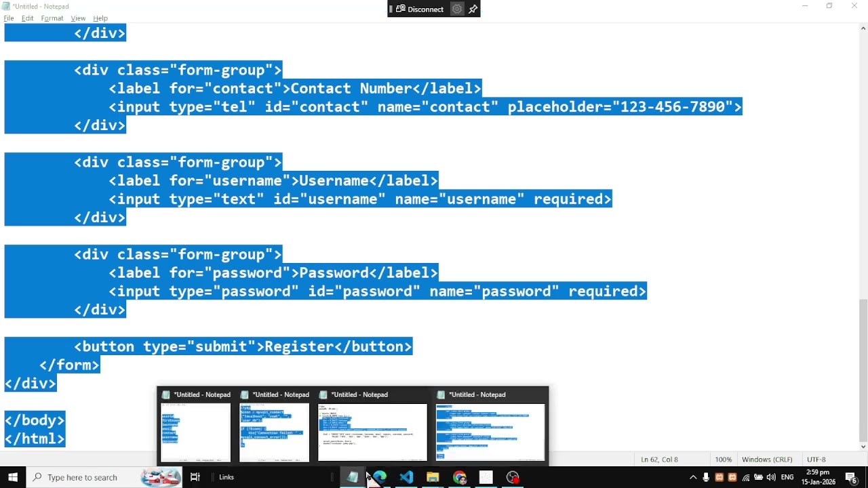The image size is (868, 488).
Task: Click the Notepad icon in the fourth preview title
Action: click(441, 394)
